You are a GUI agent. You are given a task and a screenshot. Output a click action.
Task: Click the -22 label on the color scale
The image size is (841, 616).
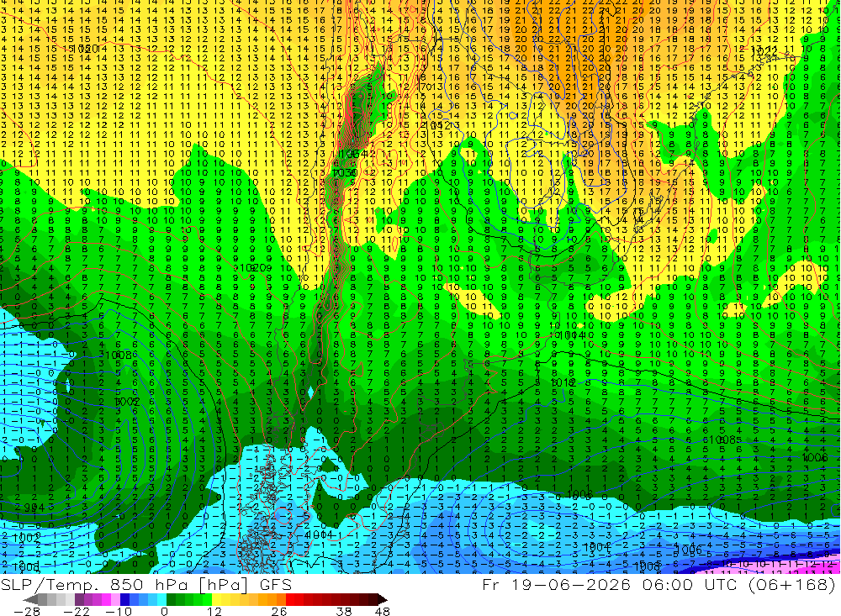point(77,611)
